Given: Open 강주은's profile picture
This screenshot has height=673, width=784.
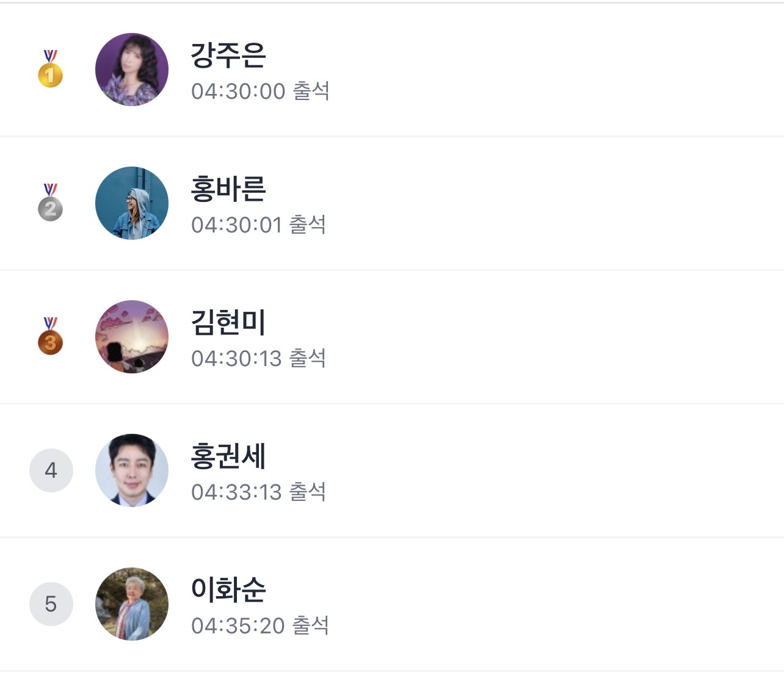Looking at the screenshot, I should pos(132,70).
